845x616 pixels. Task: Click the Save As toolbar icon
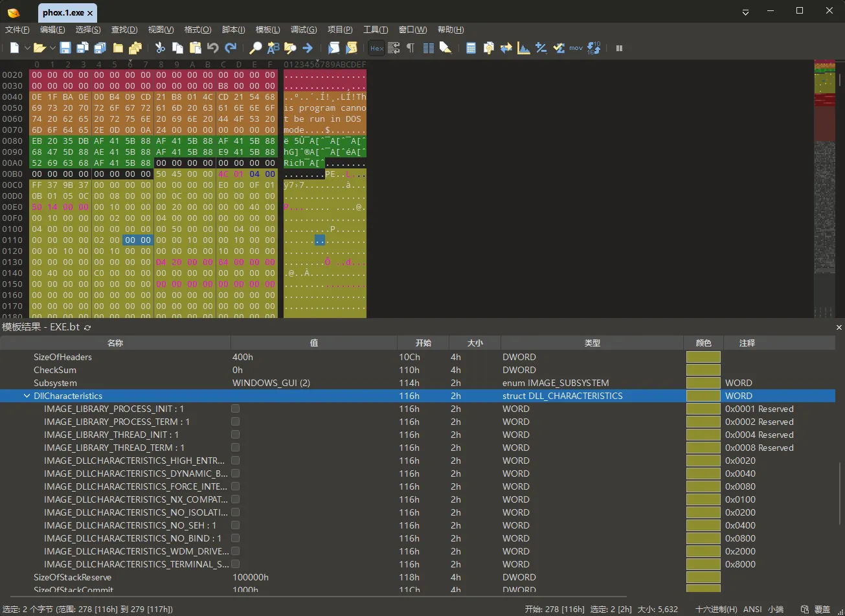[83, 48]
